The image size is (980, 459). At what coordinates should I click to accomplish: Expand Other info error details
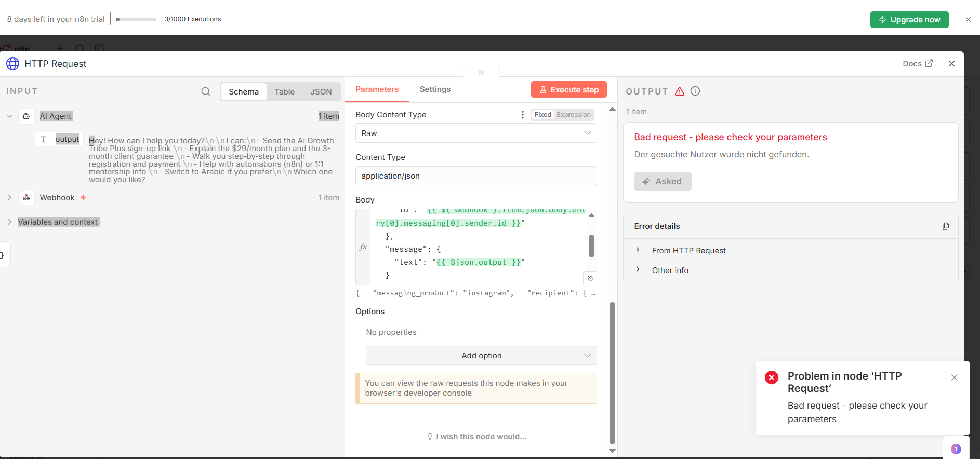pos(638,270)
